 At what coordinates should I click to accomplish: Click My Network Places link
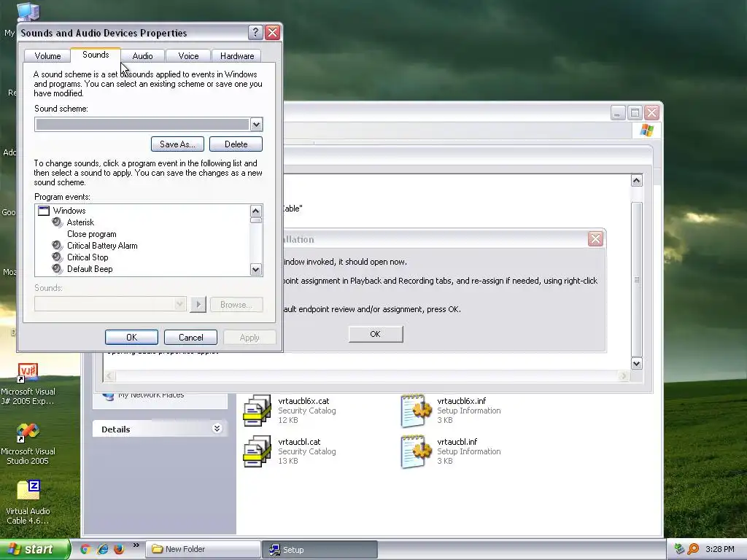(150, 394)
